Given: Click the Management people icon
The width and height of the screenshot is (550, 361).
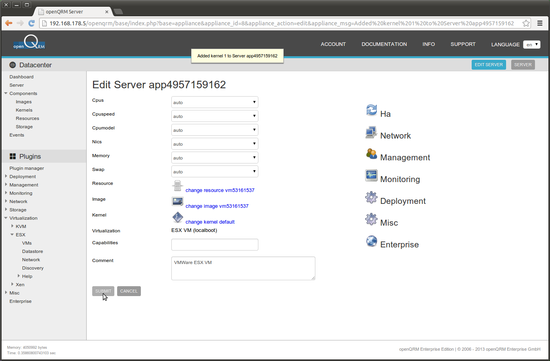Looking at the screenshot, I should (371, 154).
